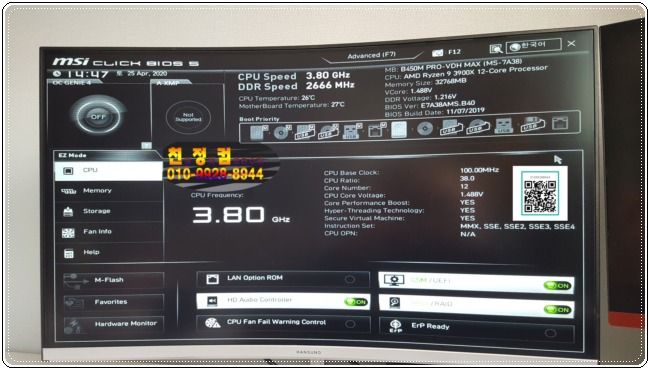Toggle the AHCI/RAID ON switch
650x370 pixels.
point(558,310)
